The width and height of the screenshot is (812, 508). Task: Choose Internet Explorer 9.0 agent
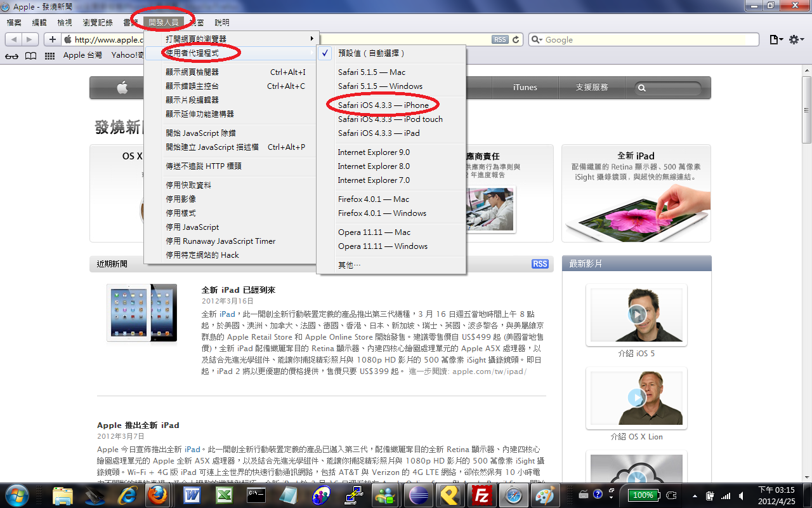click(391, 152)
